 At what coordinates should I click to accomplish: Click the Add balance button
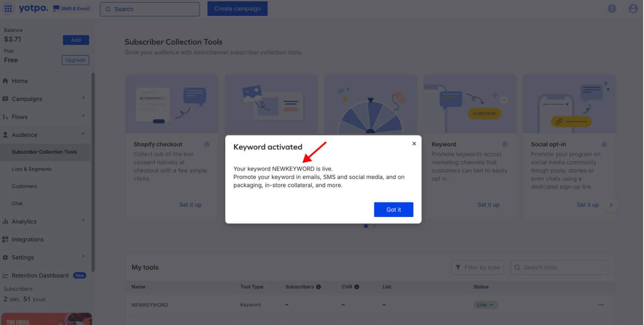point(76,40)
